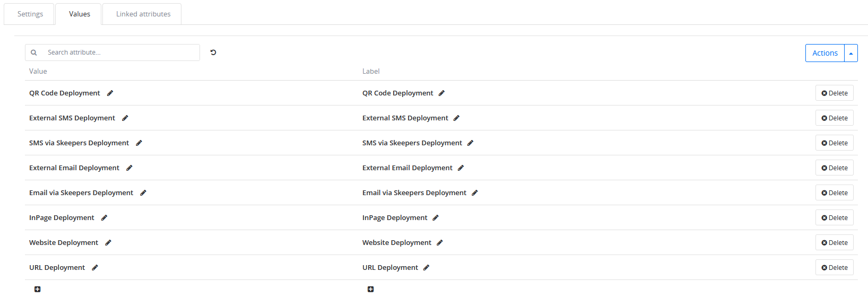The height and width of the screenshot is (298, 868).
Task: Click pencil beside SMS via Skeepers Deployment value
Action: 139,143
